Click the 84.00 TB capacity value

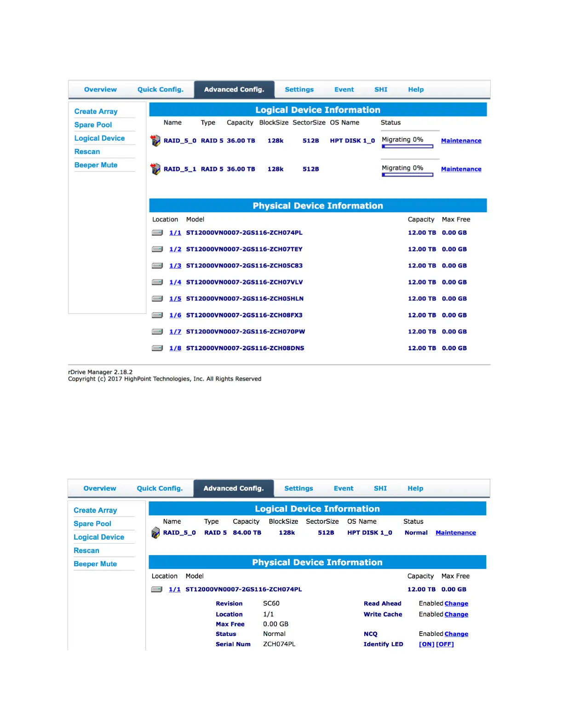247,533
